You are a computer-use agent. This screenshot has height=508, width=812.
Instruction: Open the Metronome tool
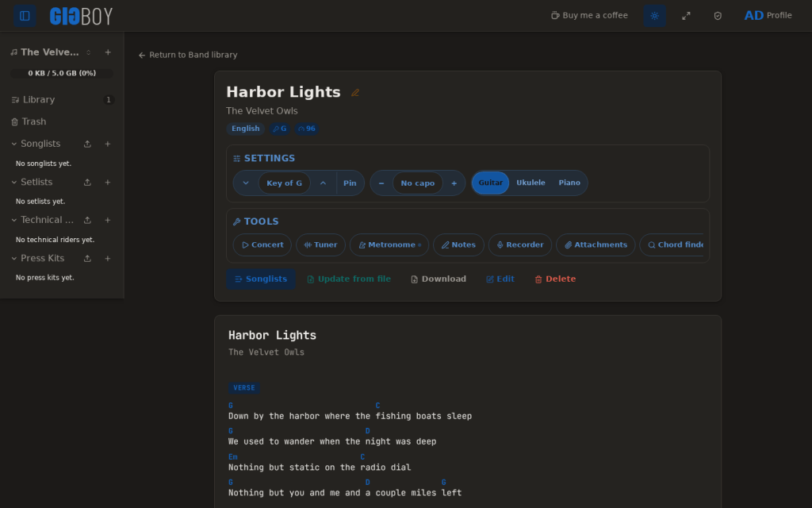[x=389, y=245]
